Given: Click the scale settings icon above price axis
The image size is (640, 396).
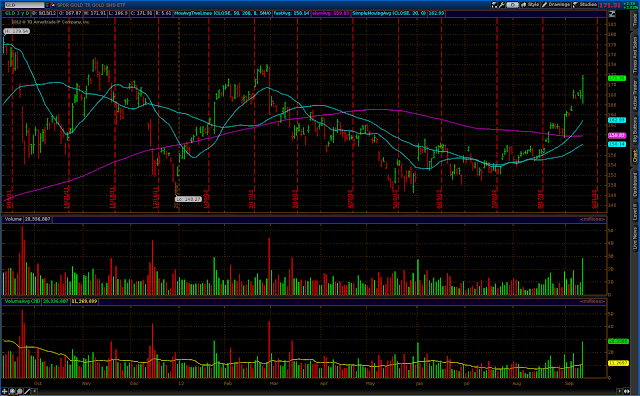Looking at the screenshot, I should click(x=612, y=13).
